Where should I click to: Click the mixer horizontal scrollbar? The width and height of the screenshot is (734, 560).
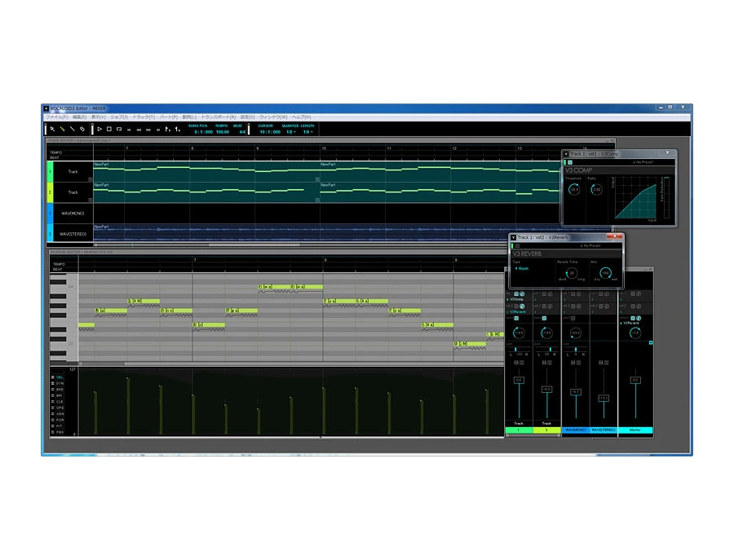pyautogui.click(x=533, y=435)
